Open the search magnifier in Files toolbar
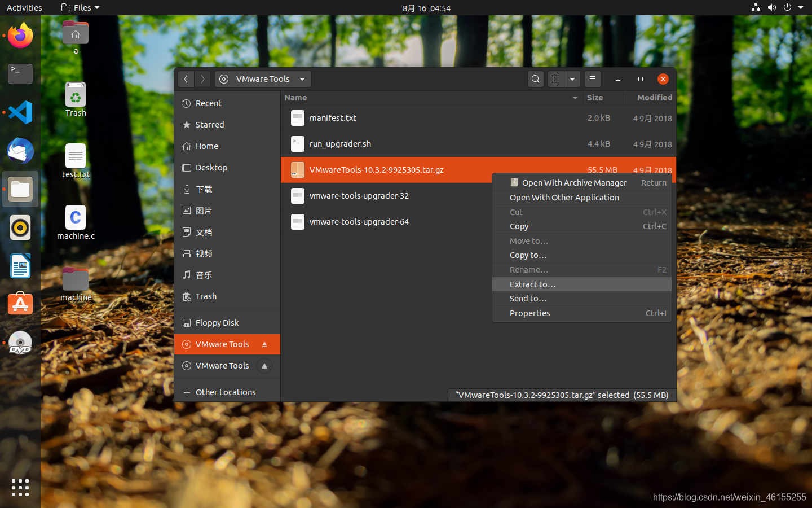This screenshot has height=508, width=812. [536, 79]
